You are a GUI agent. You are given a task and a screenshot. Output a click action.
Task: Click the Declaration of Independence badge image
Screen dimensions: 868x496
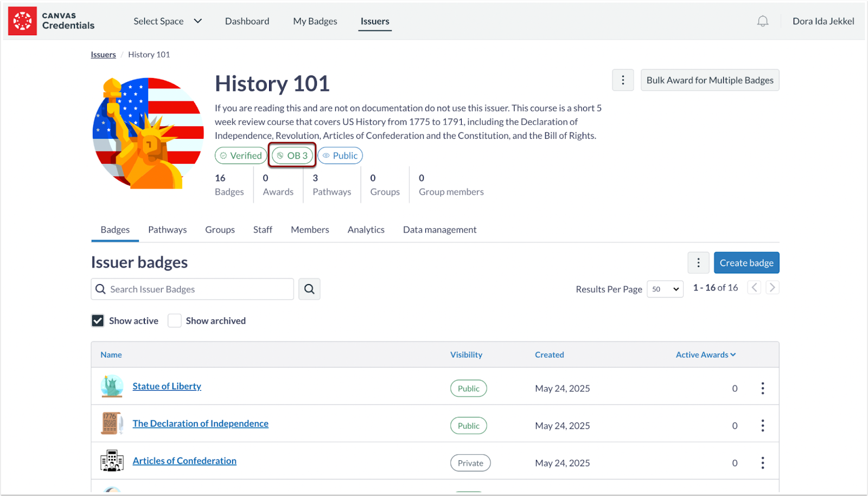pyautogui.click(x=112, y=423)
